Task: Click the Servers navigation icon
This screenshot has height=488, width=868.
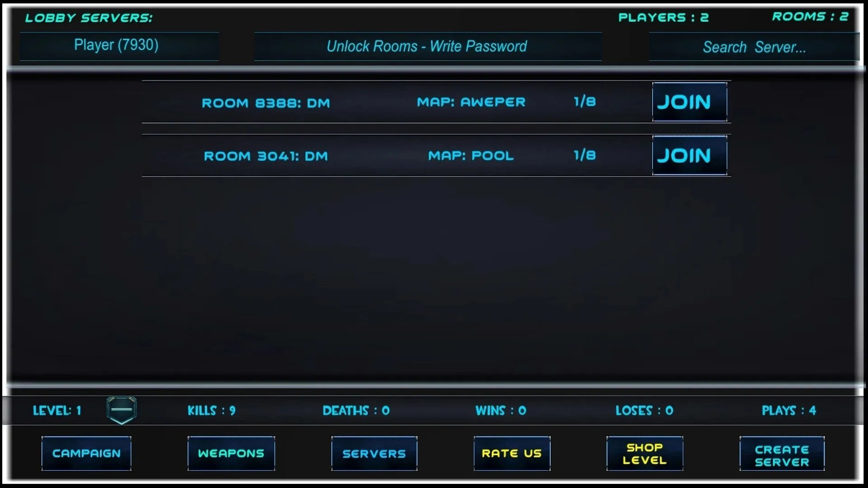Action: coord(374,453)
